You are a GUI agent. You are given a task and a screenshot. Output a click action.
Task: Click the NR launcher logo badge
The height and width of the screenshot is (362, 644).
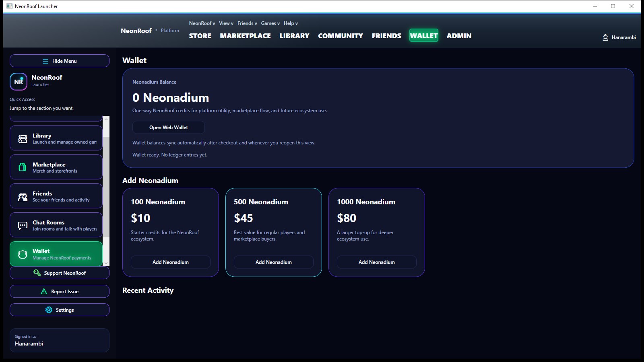point(19,82)
